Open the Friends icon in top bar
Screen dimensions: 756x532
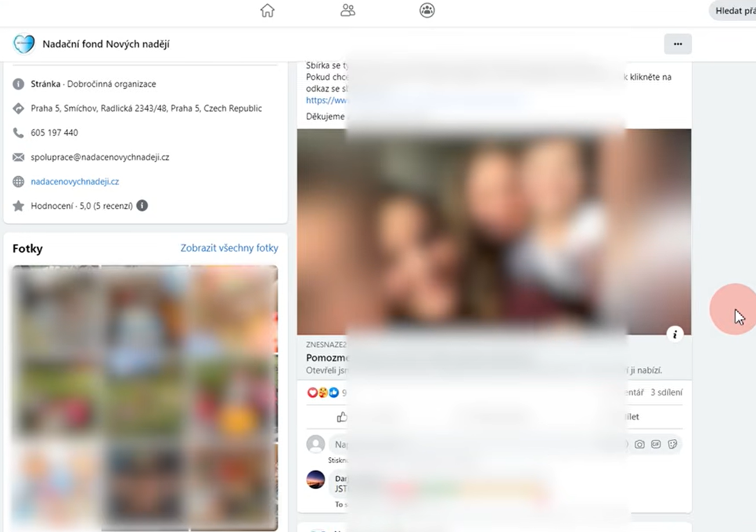click(x=348, y=10)
